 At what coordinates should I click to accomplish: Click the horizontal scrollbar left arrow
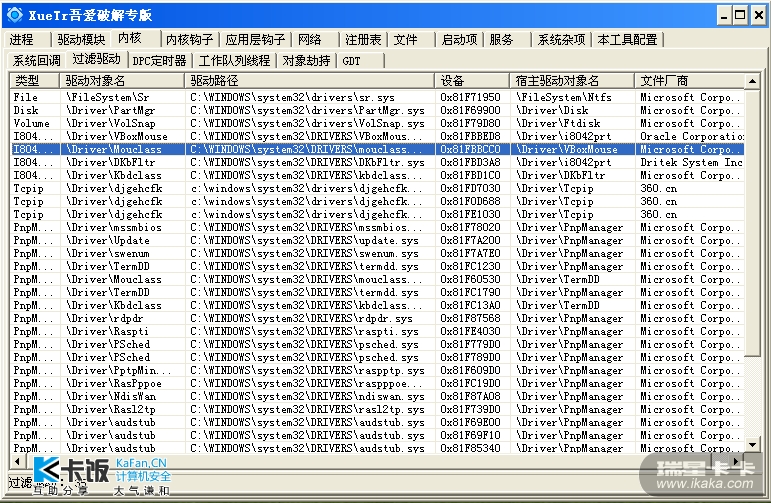click(17, 461)
